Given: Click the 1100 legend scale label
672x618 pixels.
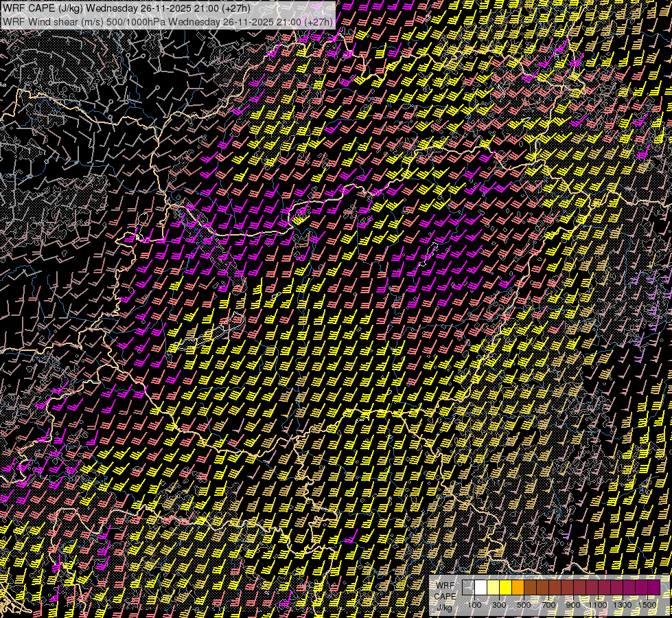Looking at the screenshot, I should (x=598, y=604).
